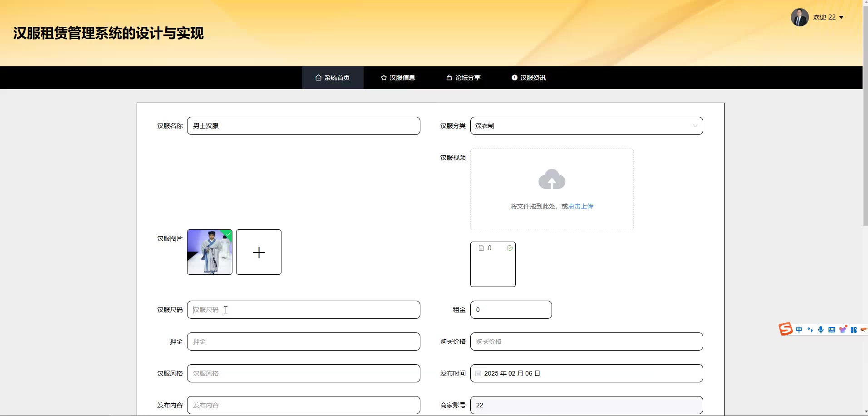Open the Sogou soft keyboard icon
This screenshot has height=416, width=868.
(832, 330)
